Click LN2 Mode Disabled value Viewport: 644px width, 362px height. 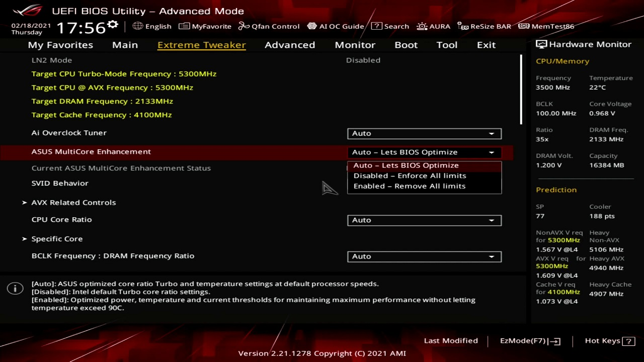[363, 60]
